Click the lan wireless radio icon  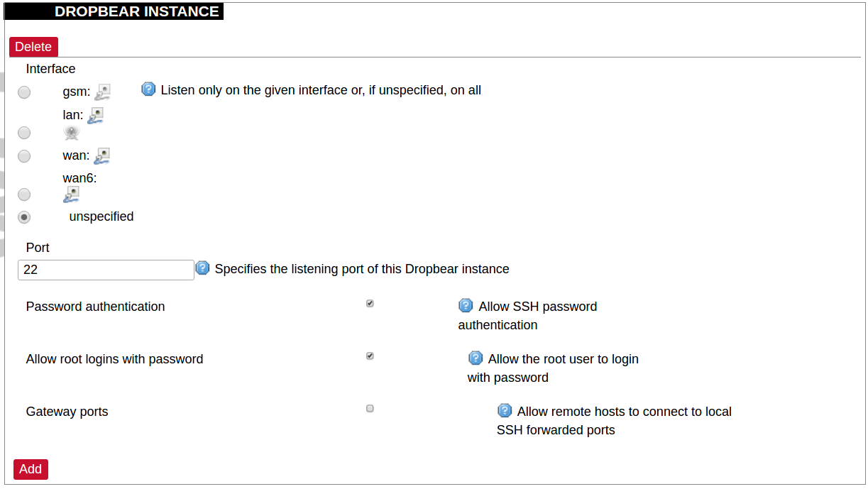tap(71, 133)
